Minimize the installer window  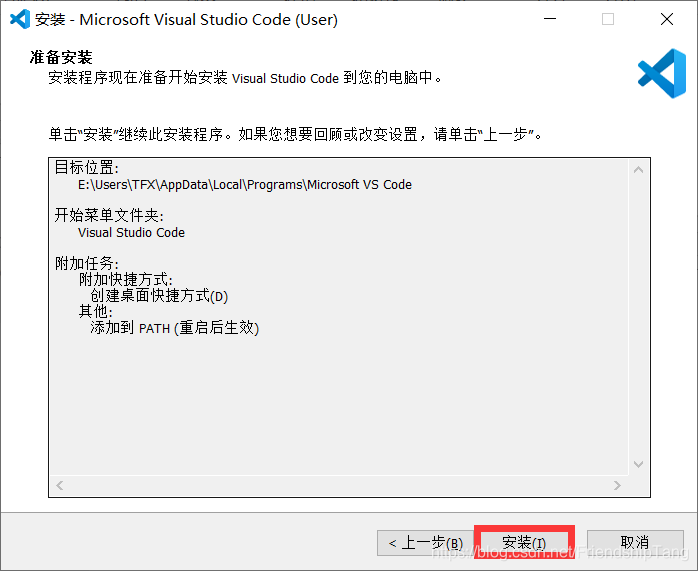(550, 19)
